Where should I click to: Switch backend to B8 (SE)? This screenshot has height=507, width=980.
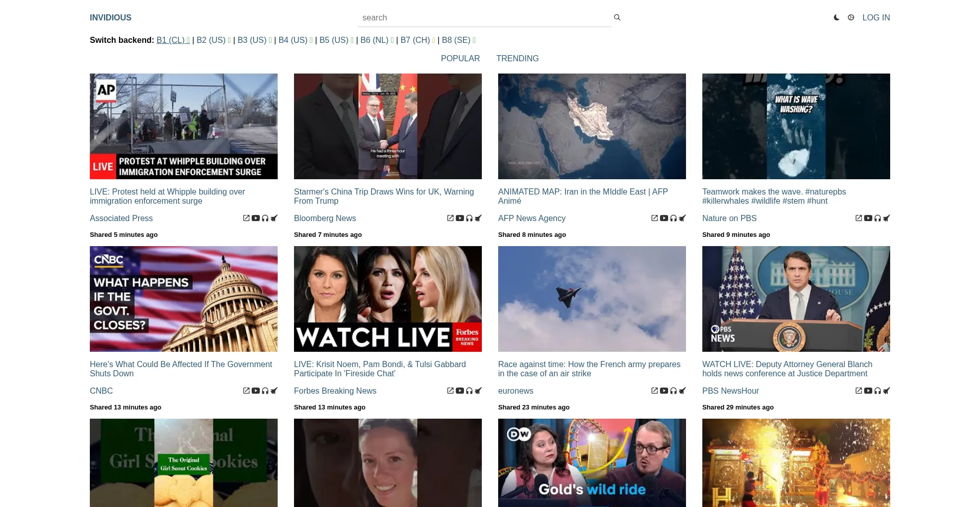coord(459,40)
